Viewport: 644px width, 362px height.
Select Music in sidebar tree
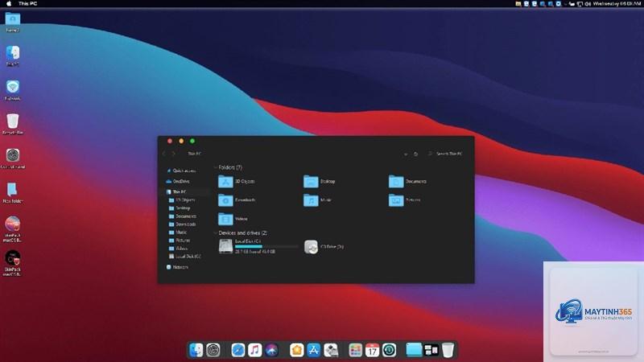(x=178, y=232)
